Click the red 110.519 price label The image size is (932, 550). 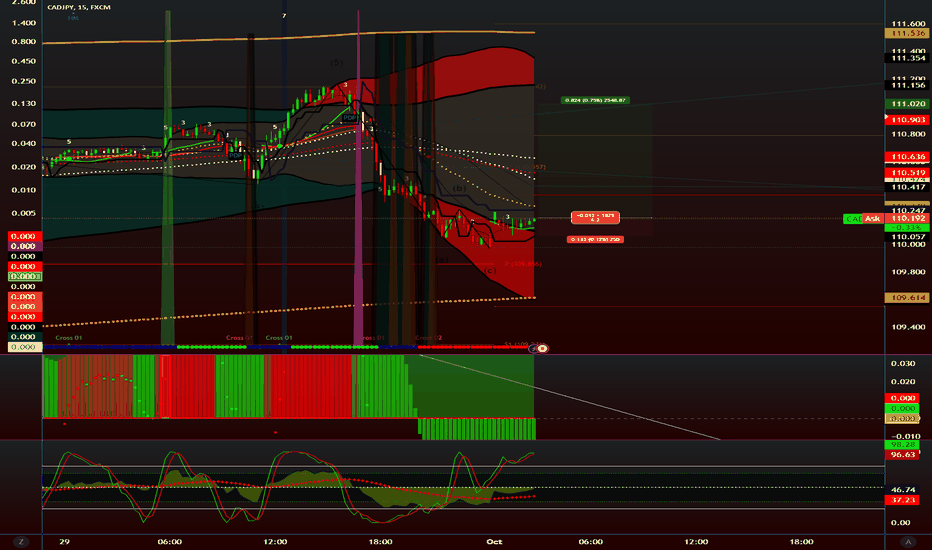point(907,173)
